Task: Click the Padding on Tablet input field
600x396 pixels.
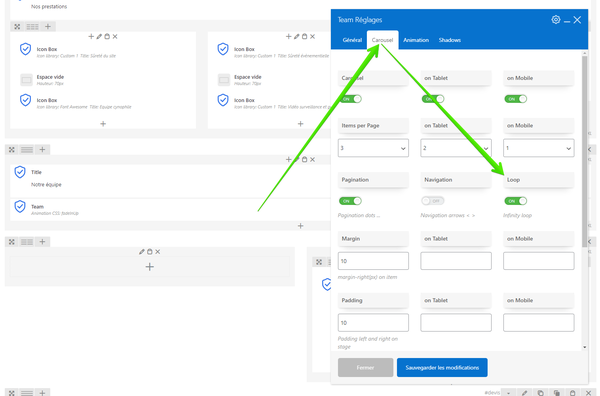Action: [x=456, y=323]
